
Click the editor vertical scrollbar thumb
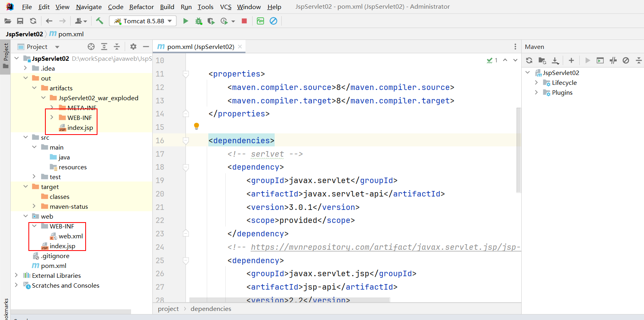(x=519, y=150)
